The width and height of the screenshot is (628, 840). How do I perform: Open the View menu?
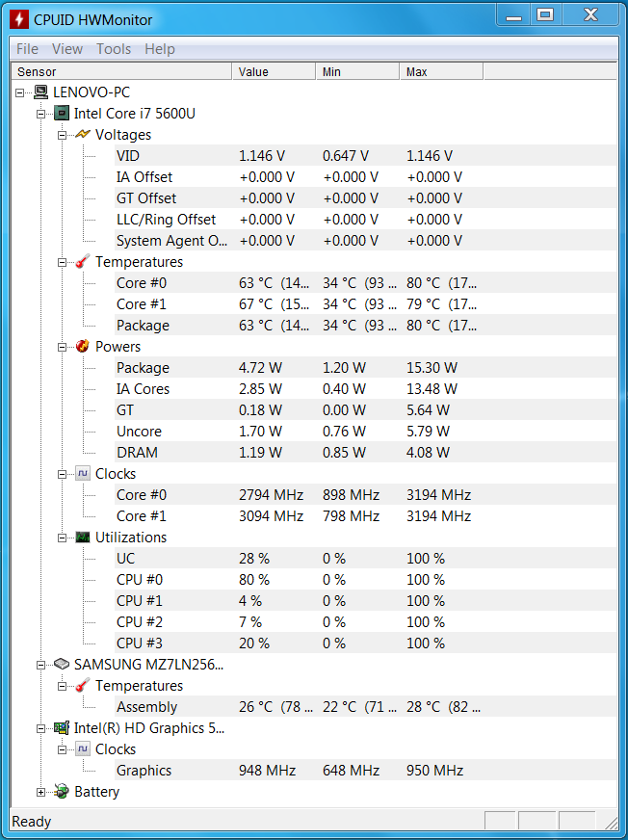tap(67, 49)
